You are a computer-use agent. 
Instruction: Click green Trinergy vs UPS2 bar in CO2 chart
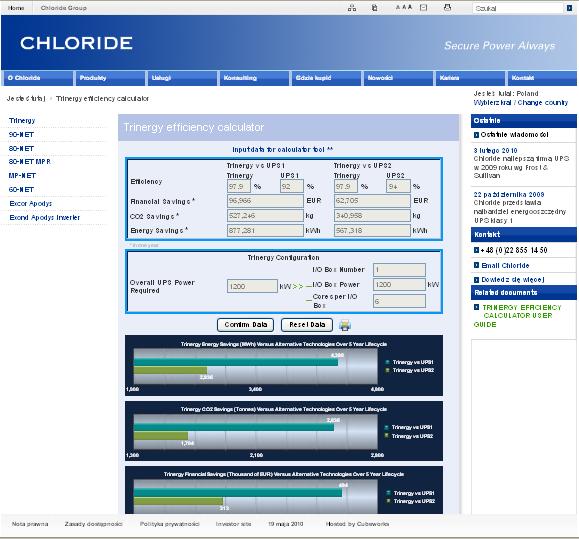161,436
